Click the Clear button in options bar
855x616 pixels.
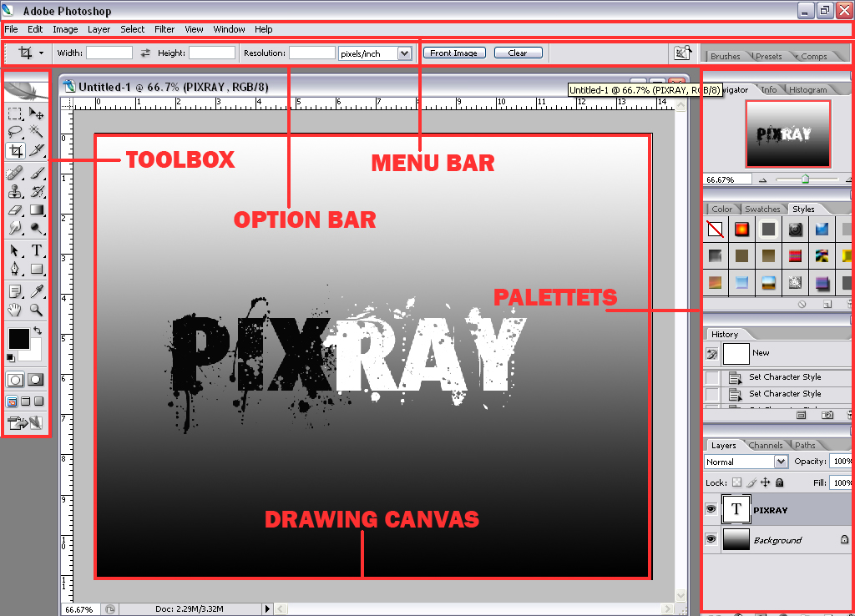tap(518, 53)
